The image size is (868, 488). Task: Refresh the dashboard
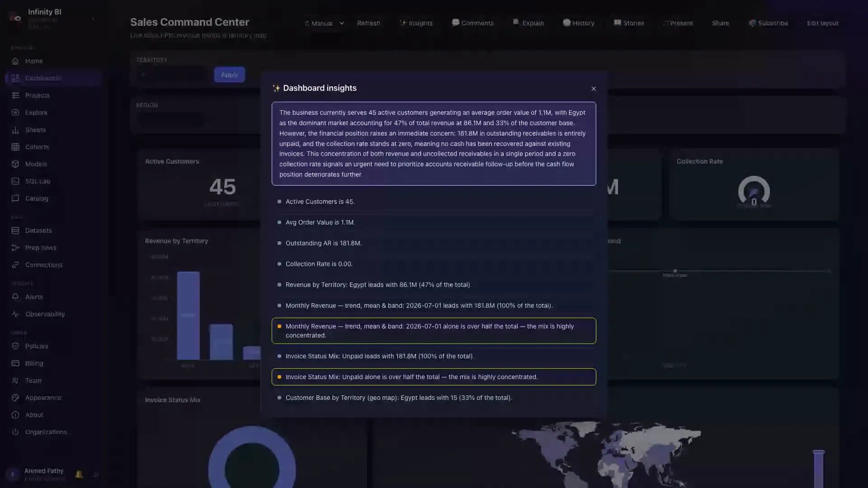[x=368, y=23]
